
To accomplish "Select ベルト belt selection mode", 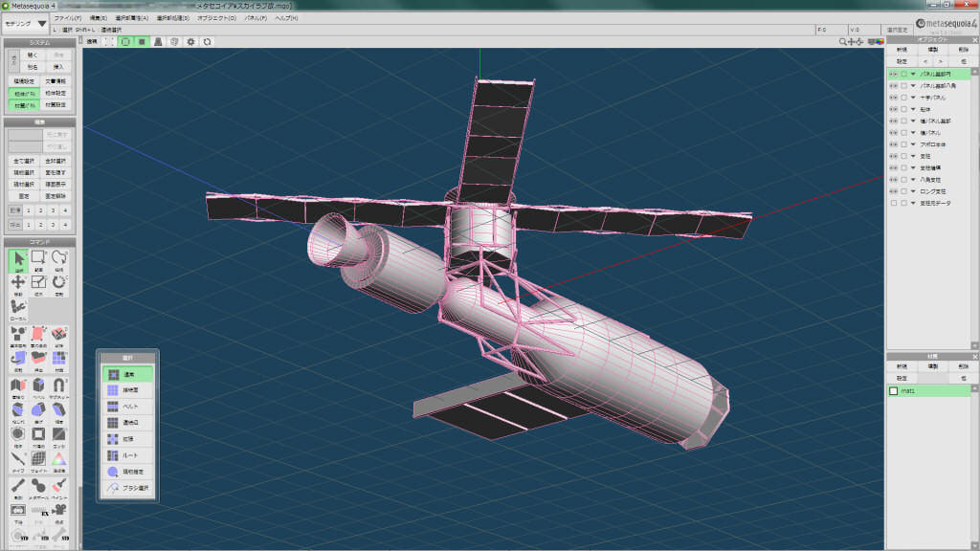I will [x=128, y=407].
